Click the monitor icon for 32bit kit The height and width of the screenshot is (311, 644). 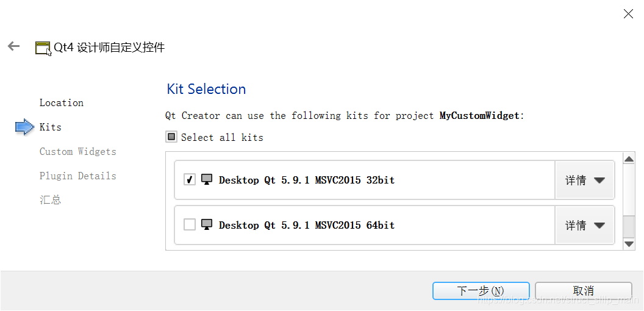click(207, 179)
